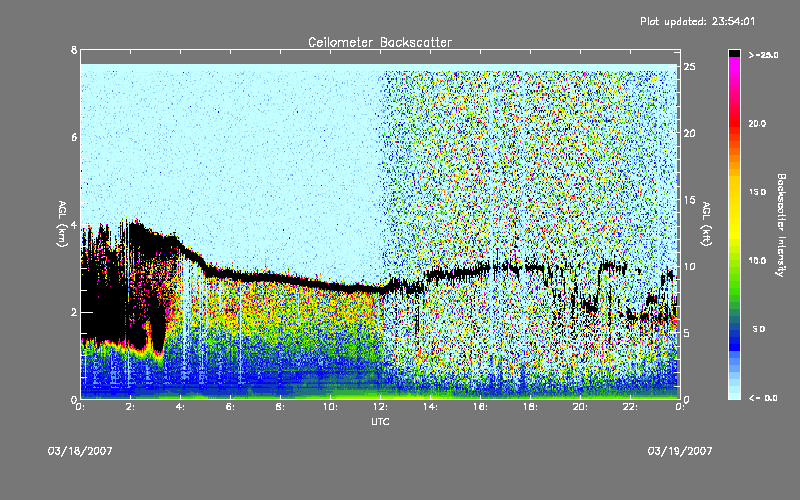Click the left "AGL (km)" axis label
Viewport: 800px width, 500px height.
[x=62, y=224]
